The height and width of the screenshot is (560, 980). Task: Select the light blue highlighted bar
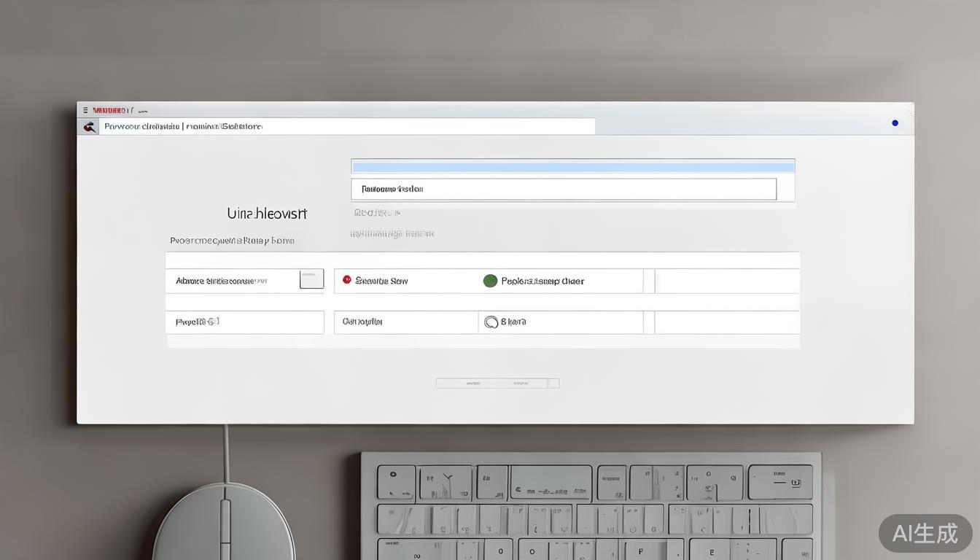(572, 167)
